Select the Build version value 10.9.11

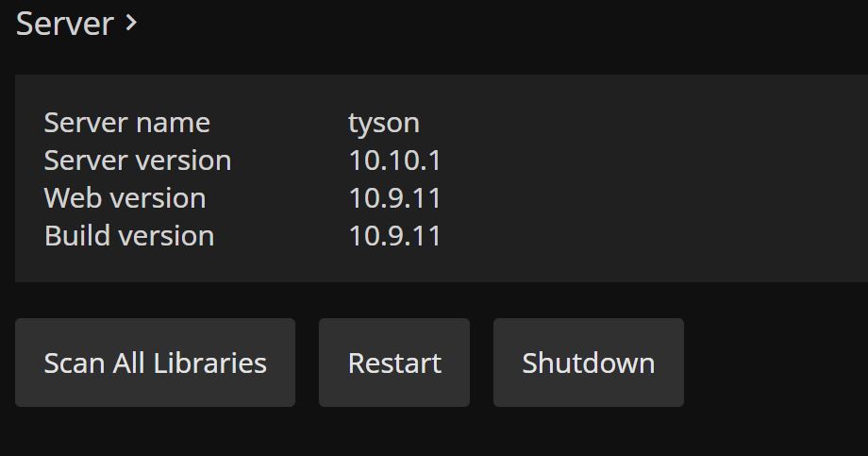tap(394, 236)
